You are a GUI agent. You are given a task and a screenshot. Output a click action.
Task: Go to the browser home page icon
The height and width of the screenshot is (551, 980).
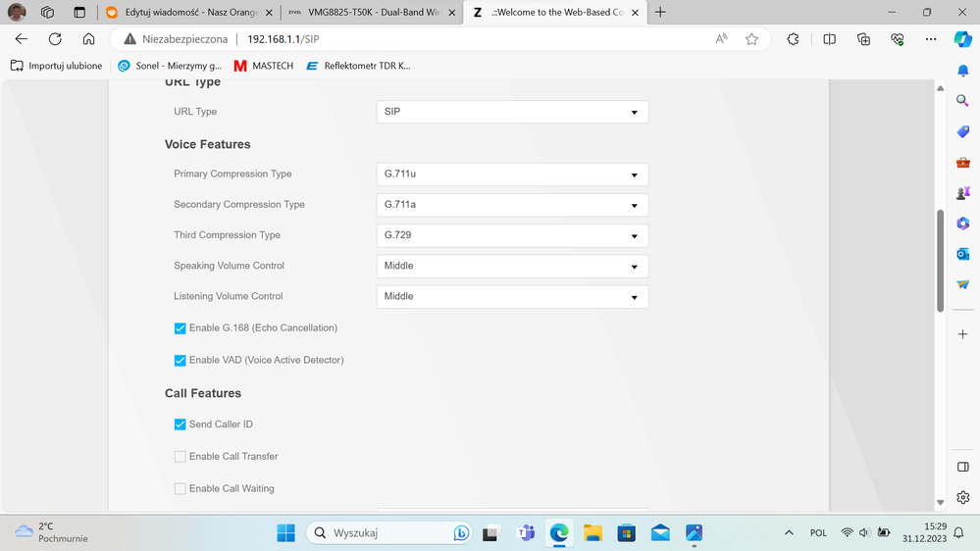click(x=88, y=39)
